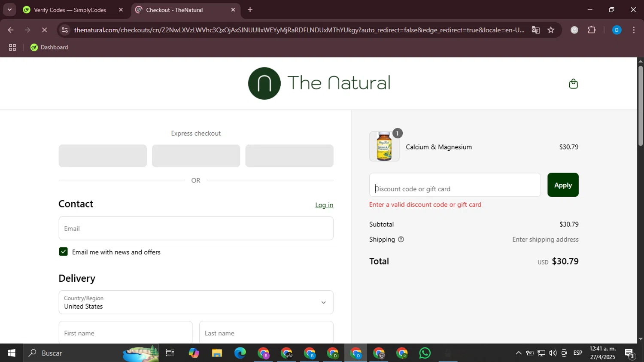Image resolution: width=644 pixels, height=362 pixels.
Task: Open a new tab
Action: coord(250,10)
